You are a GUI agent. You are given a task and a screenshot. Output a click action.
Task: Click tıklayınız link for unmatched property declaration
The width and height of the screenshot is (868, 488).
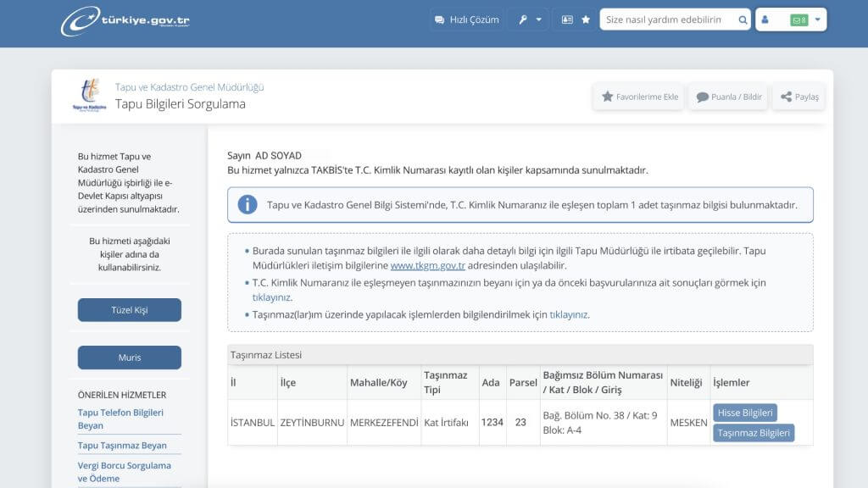(x=271, y=297)
